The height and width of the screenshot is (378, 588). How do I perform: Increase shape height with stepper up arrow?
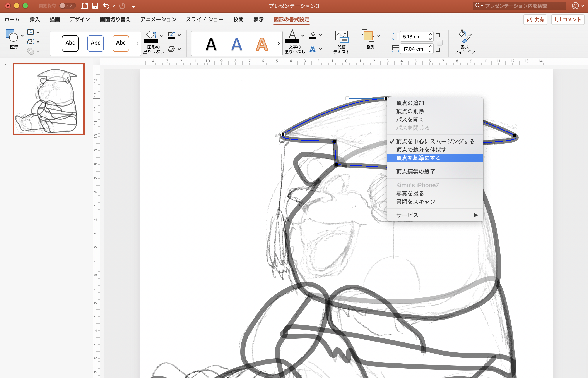430,34
